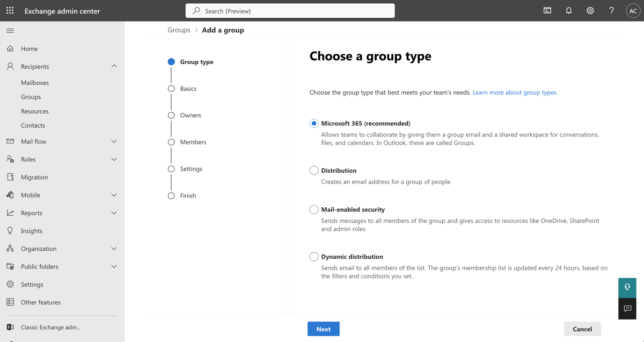Open the notifications bell

(568, 10)
